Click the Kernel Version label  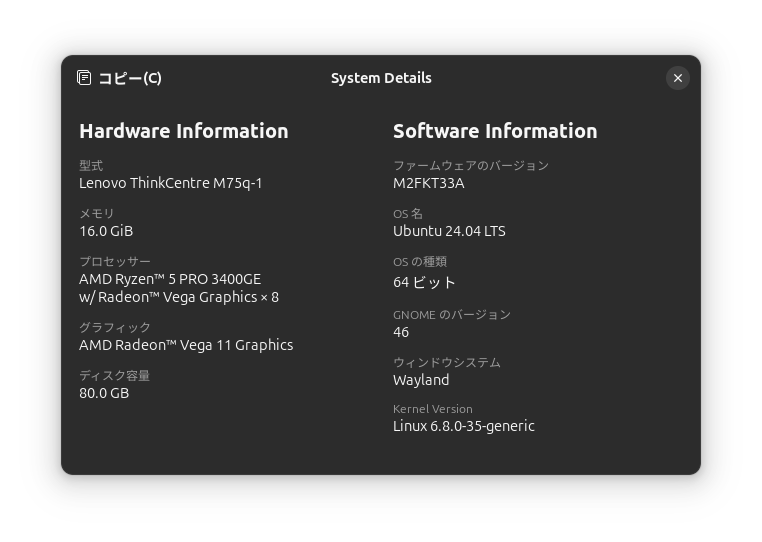pos(433,409)
